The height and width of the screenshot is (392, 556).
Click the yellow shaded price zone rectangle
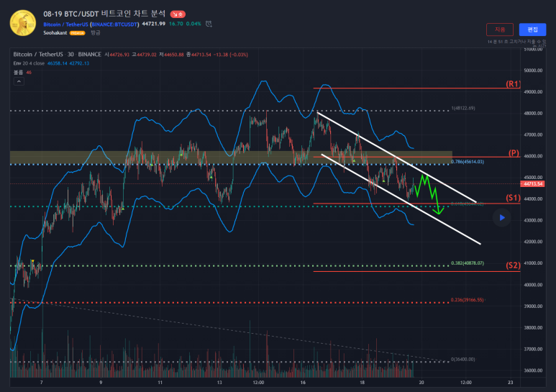click(144, 156)
